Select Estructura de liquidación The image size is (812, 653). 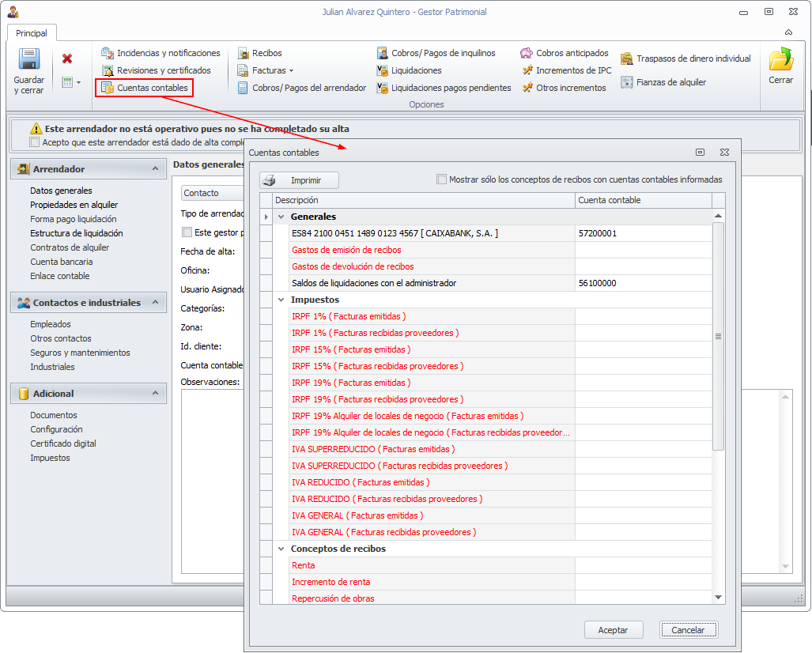77,233
